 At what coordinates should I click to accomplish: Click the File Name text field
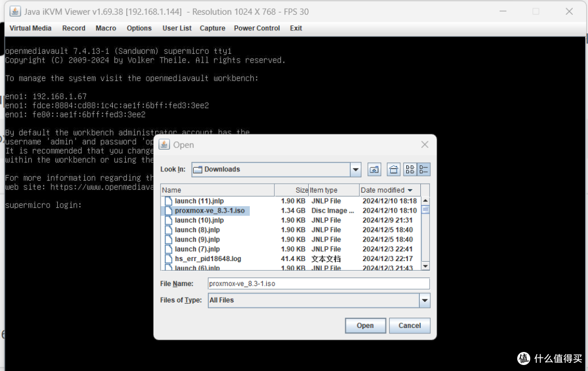tap(318, 283)
